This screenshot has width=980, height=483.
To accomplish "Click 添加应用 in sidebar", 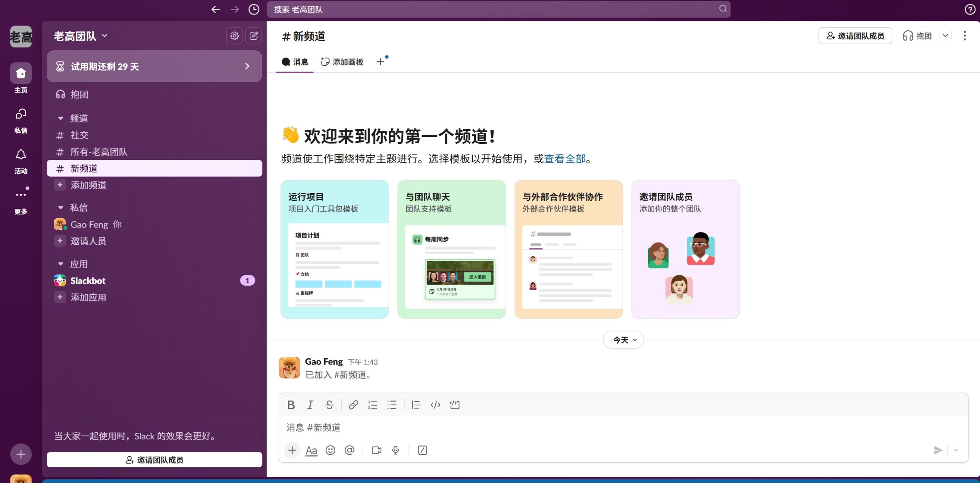I will (x=154, y=297).
